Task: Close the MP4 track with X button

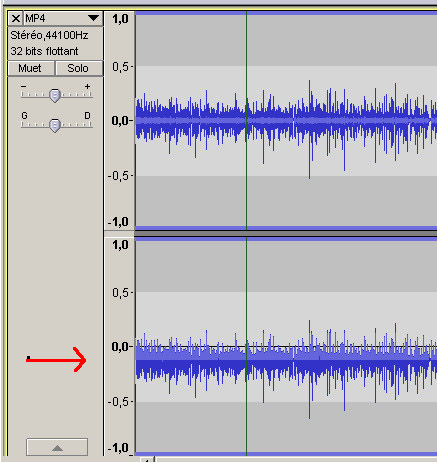Action: [15, 18]
